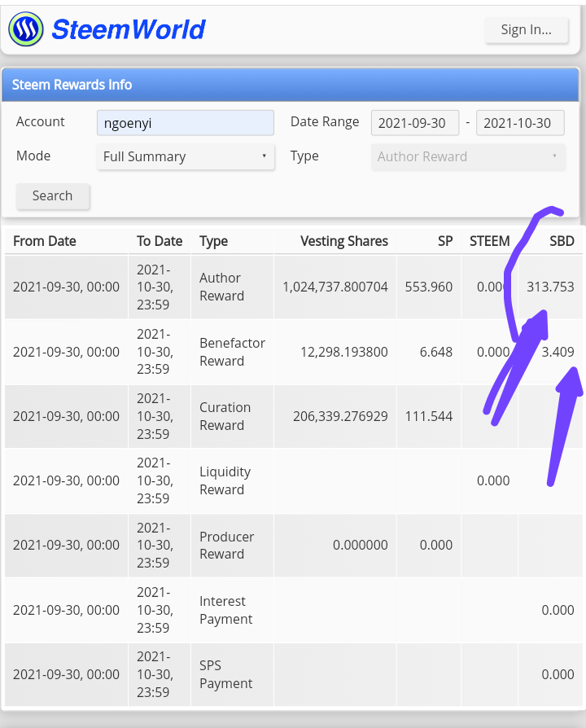The width and height of the screenshot is (586, 728).
Task: Click the SBD column header
Action: [562, 241]
